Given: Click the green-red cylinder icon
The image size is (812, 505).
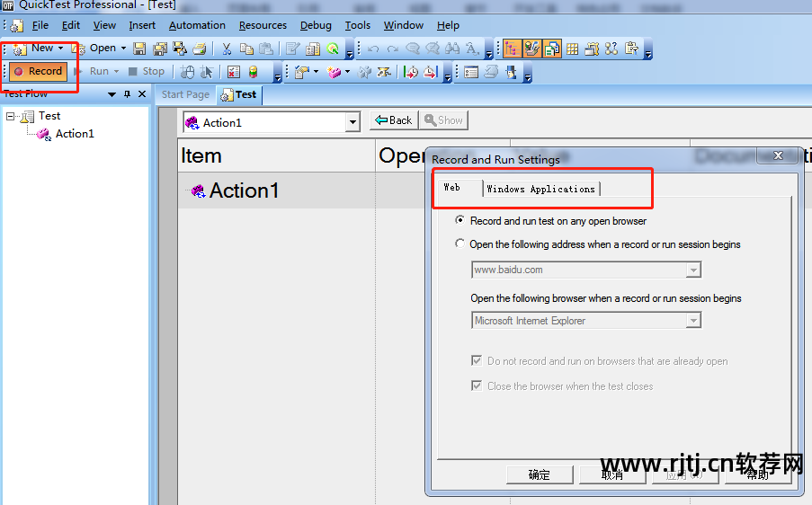Looking at the screenshot, I should click(x=254, y=72).
